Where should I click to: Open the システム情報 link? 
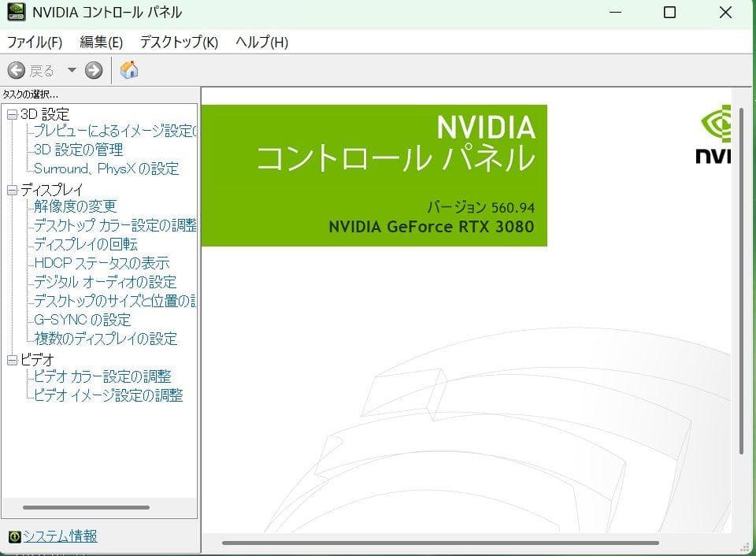point(61,536)
